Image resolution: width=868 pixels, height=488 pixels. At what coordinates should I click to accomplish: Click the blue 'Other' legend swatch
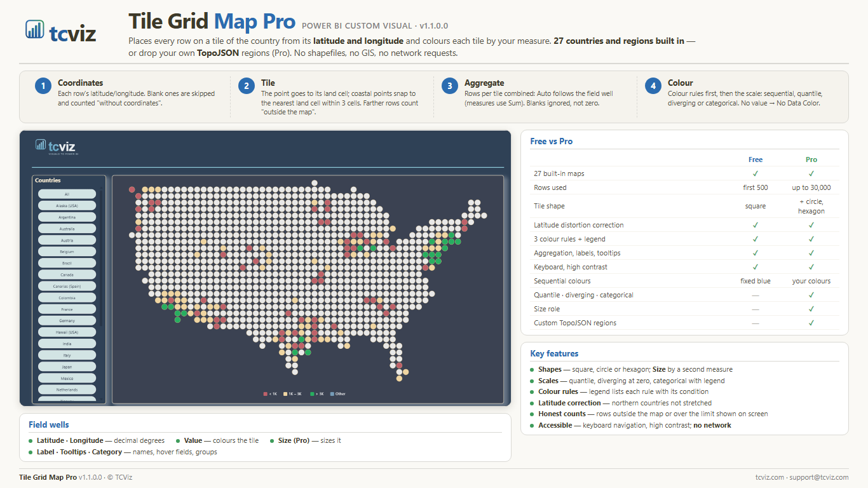(332, 394)
